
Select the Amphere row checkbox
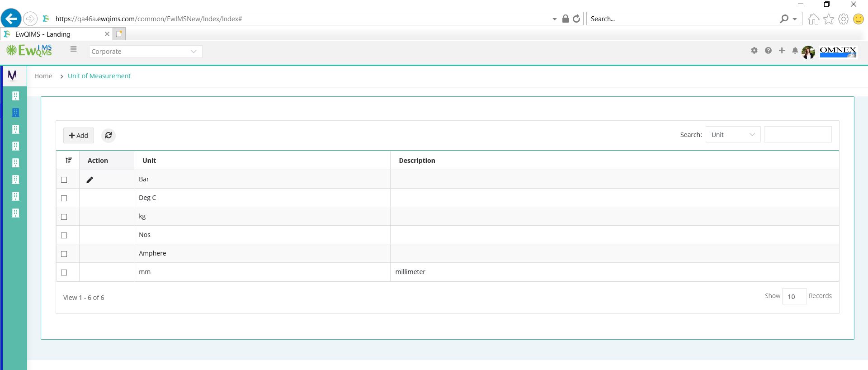(64, 254)
